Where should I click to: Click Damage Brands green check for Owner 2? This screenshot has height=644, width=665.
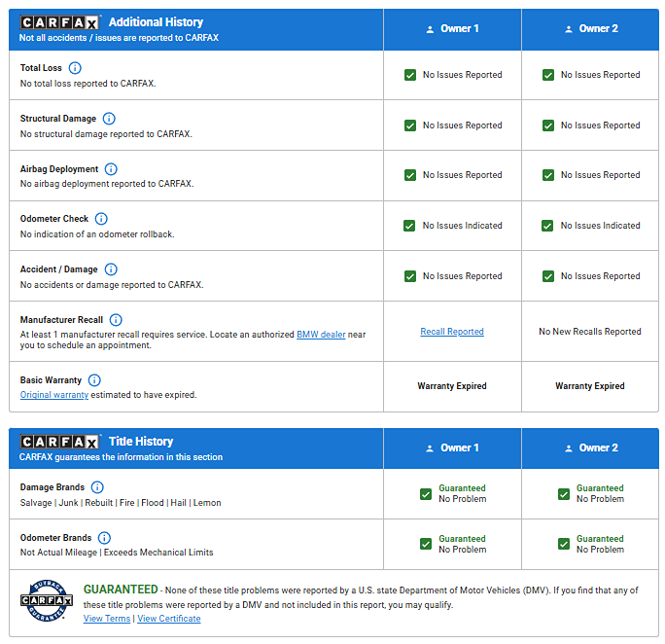564,494
